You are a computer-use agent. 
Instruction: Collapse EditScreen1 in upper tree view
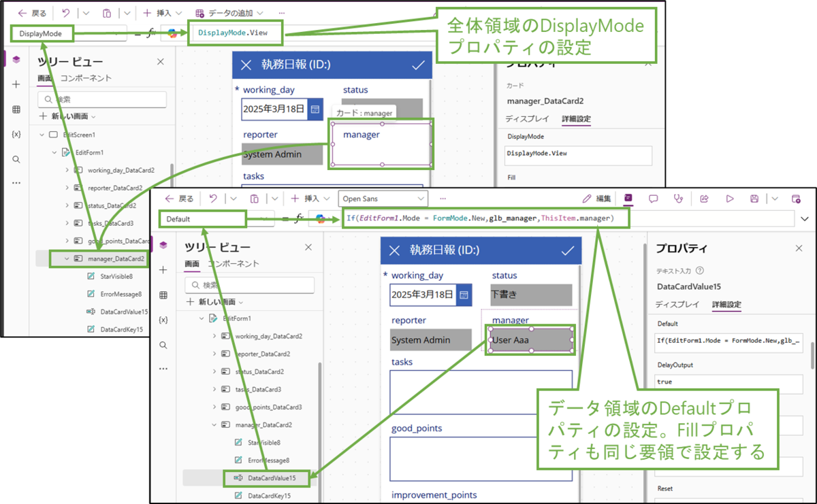coord(41,135)
